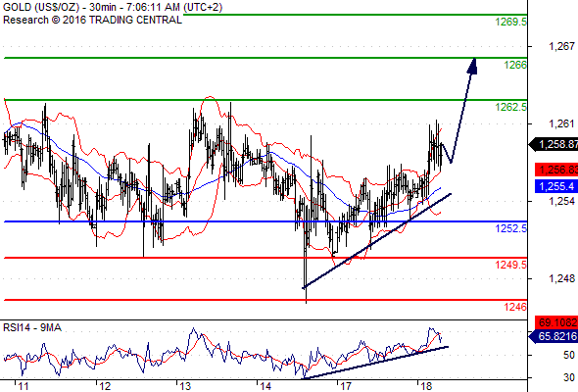Click the 1,248 price axis value
This screenshot has width=578, height=392.
[561, 278]
